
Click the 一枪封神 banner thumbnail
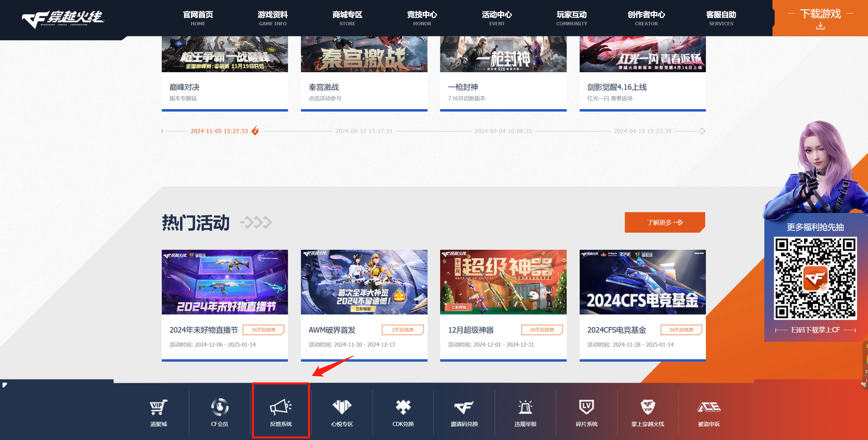[x=503, y=54]
